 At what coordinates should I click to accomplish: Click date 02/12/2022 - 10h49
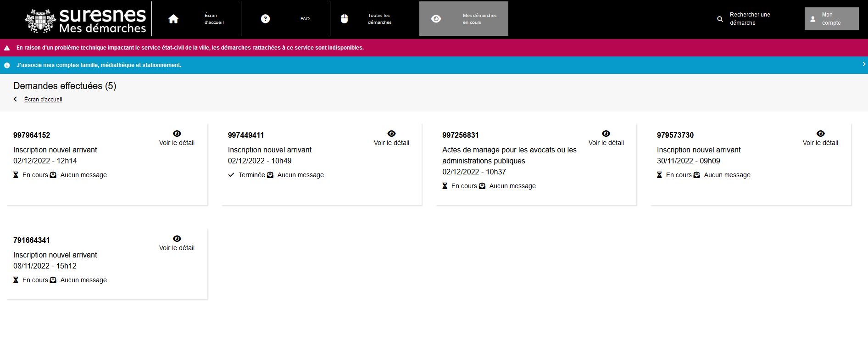260,161
